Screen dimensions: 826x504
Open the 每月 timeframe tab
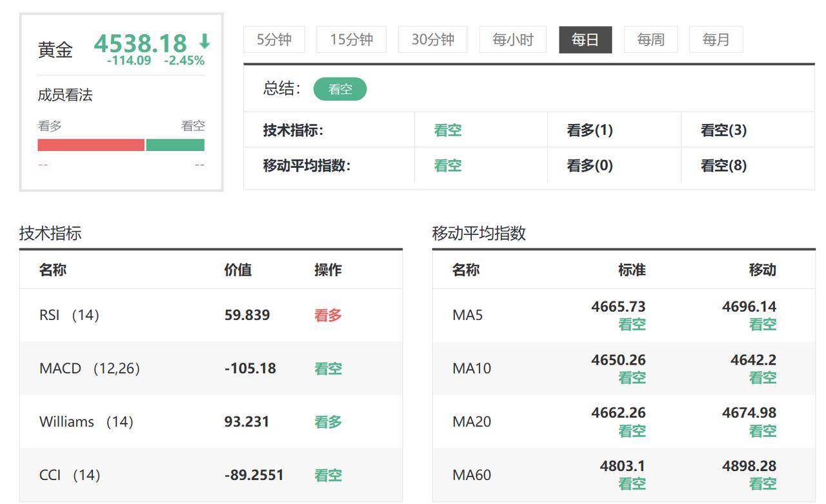click(716, 39)
